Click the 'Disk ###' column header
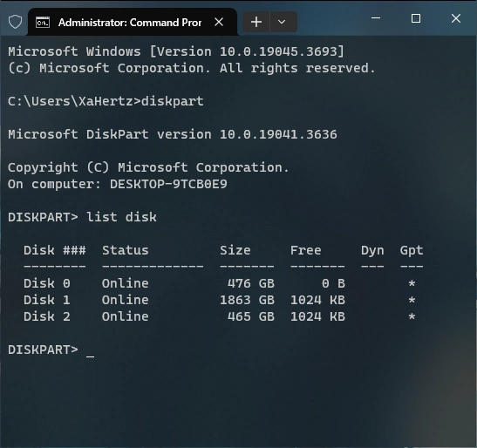 click(55, 250)
